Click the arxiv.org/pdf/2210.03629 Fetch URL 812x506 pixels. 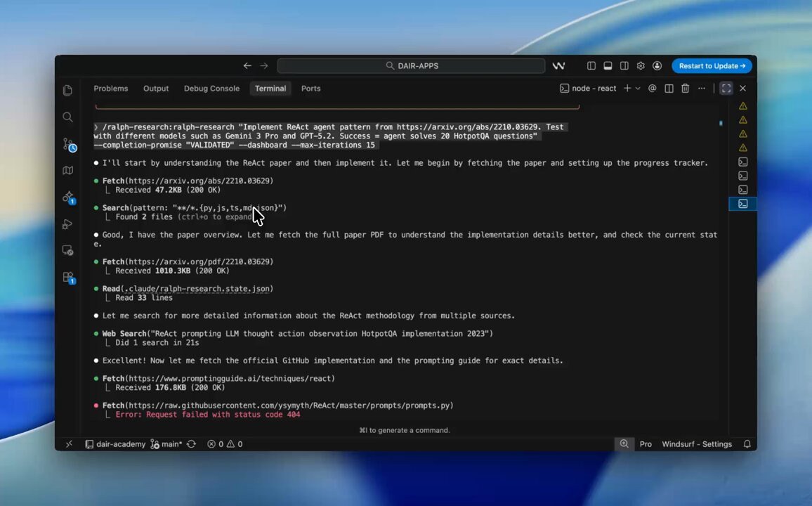pyautogui.click(x=198, y=261)
